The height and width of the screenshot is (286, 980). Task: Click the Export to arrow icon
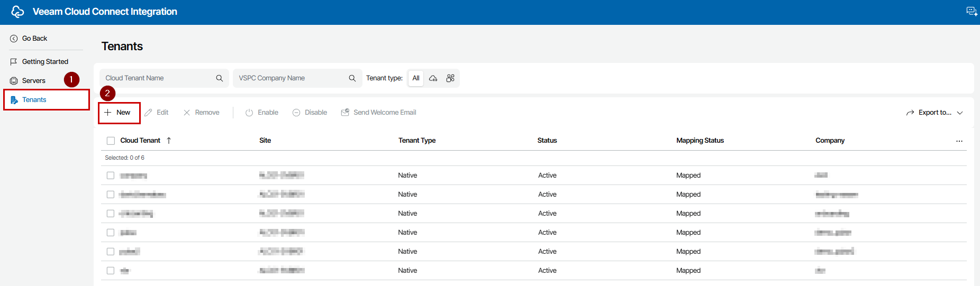point(910,113)
